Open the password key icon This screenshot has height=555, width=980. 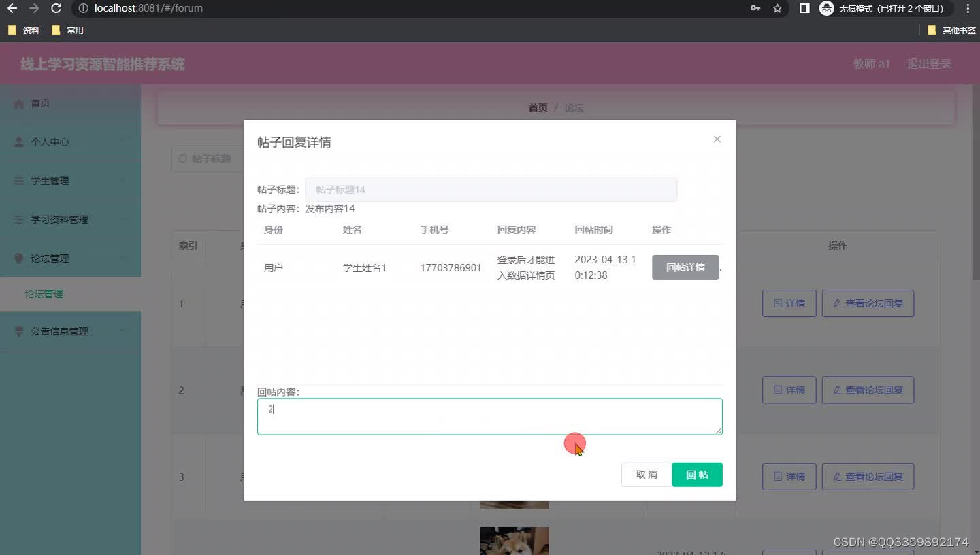[x=755, y=9]
